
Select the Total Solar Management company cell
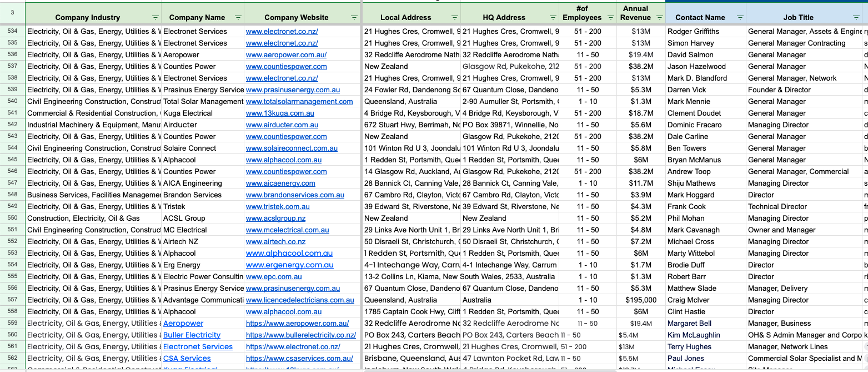point(203,101)
